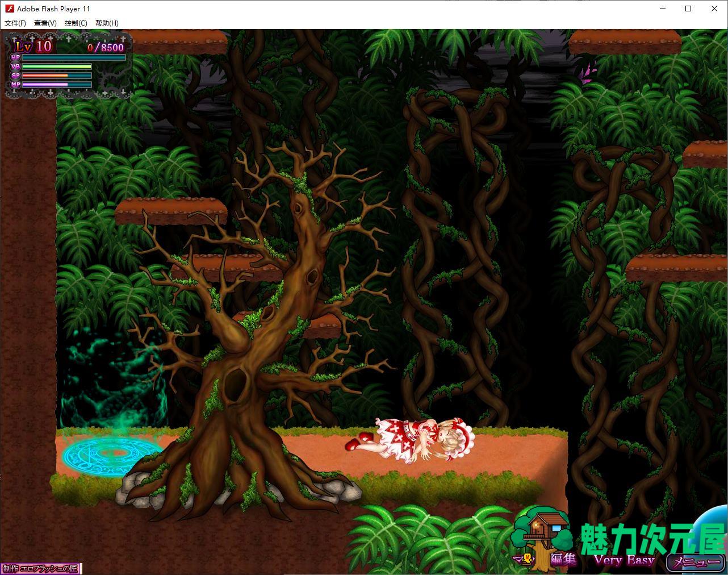The height and width of the screenshot is (575, 728).
Task: Click the Adobe Flash Player 11 window title
Action: click(53, 9)
